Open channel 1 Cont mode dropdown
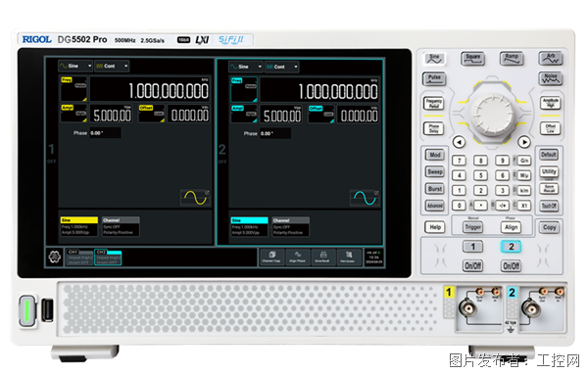This screenshot has height=374, width=588. click(112, 66)
